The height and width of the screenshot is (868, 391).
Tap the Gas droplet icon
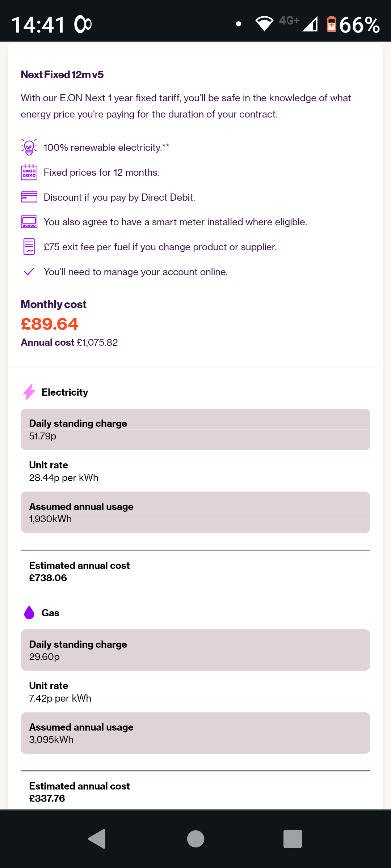point(29,613)
